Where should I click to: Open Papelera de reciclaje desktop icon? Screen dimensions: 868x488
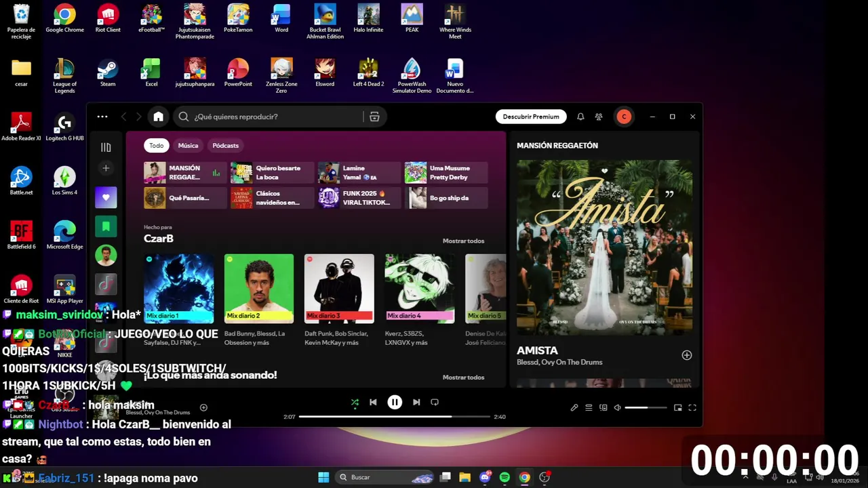pyautogui.click(x=21, y=20)
